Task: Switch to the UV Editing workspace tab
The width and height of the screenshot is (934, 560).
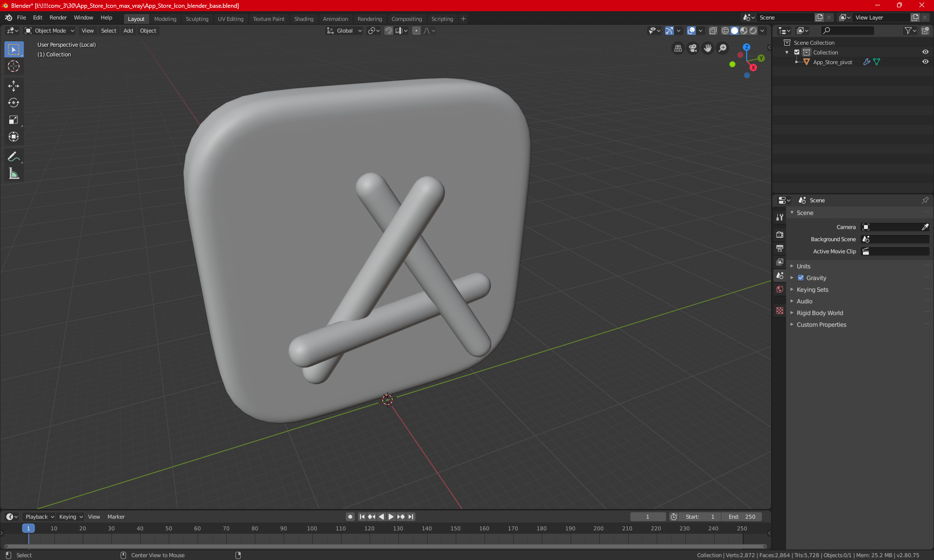Action: [231, 19]
